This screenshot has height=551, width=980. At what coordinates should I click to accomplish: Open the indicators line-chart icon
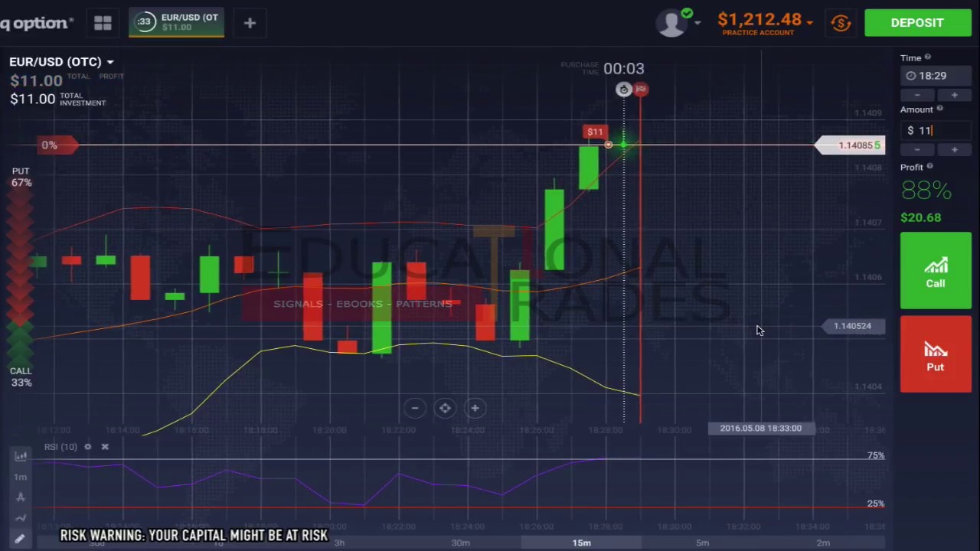21,518
